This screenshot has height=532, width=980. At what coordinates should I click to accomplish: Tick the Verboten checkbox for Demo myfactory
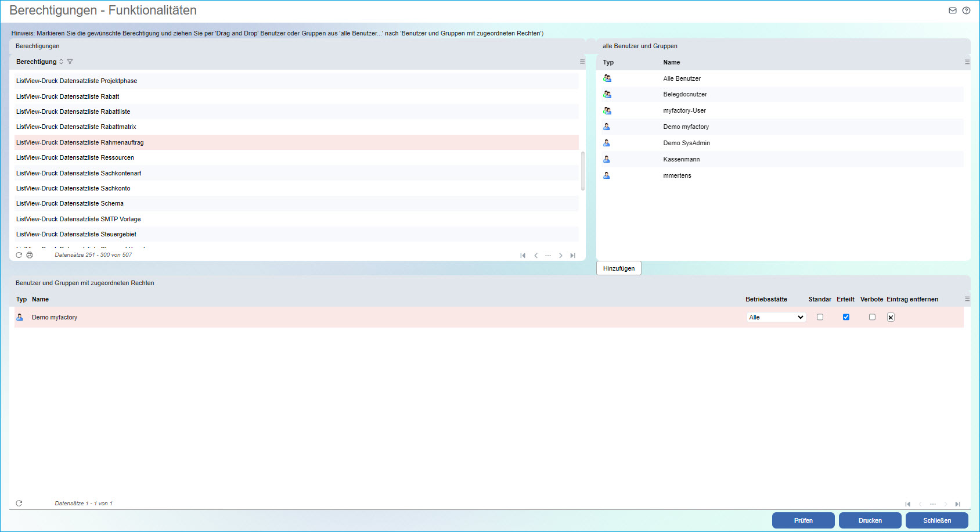(x=872, y=317)
